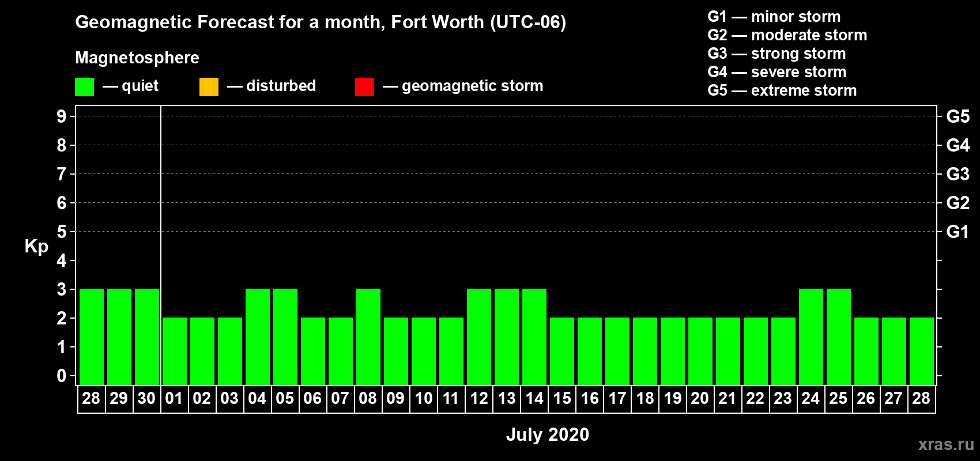Click the date label 15
This screenshot has width=980, height=461.
[x=562, y=399]
